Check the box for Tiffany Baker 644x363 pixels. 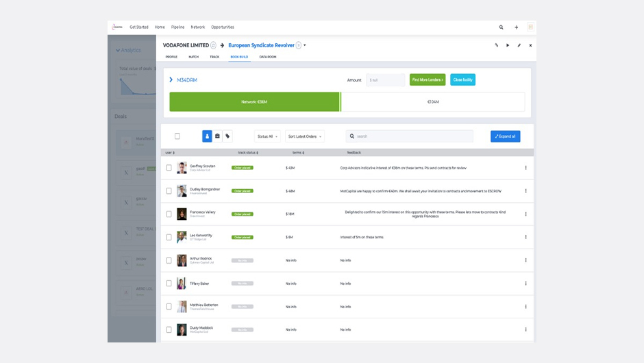169,284
